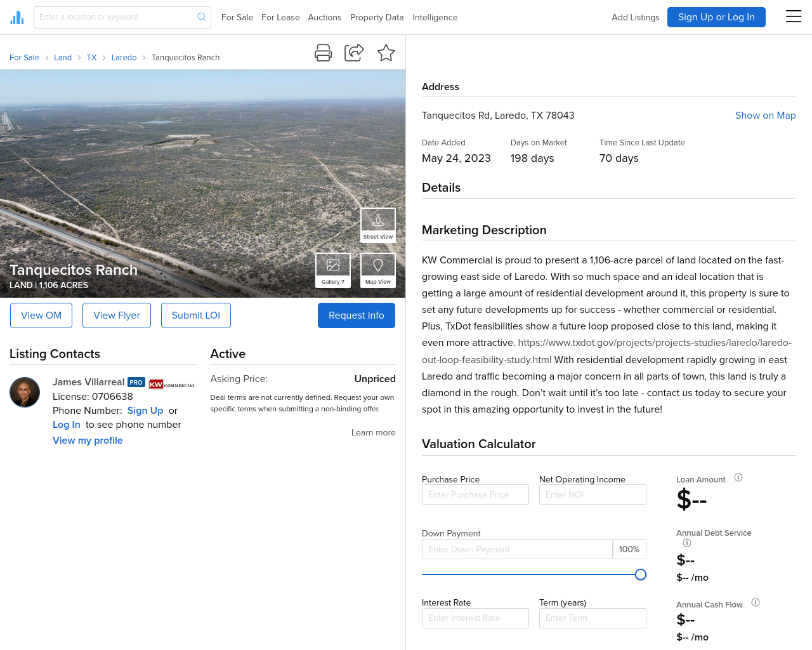Click '198 days' on market value
This screenshot has height=650, width=812.
(x=532, y=159)
